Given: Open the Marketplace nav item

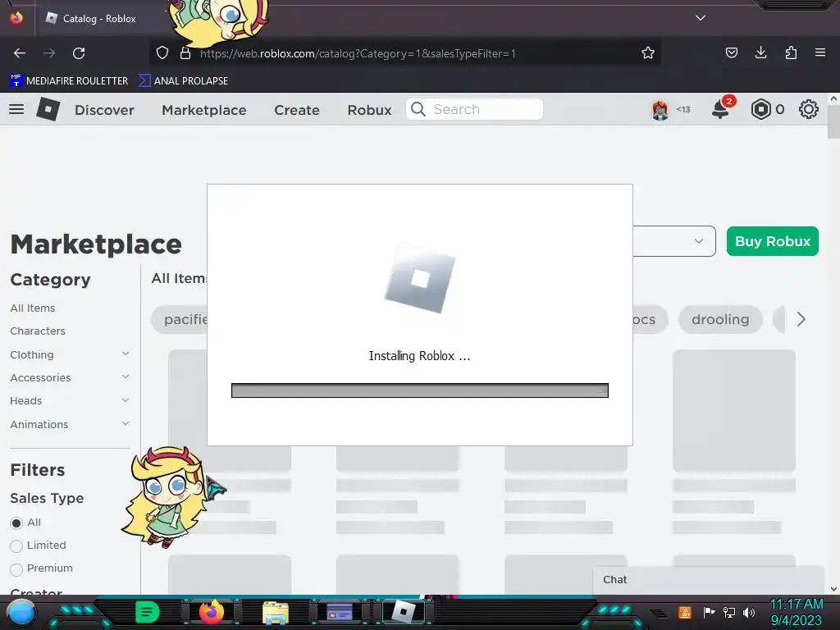Looking at the screenshot, I should pos(204,110).
